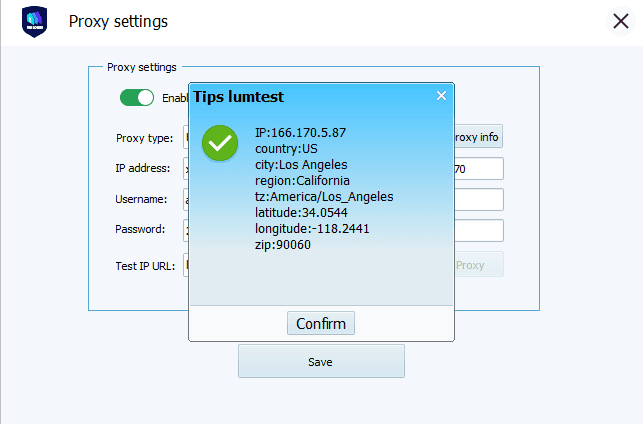Image resolution: width=643 pixels, height=424 pixels.
Task: Click the port field ending in 70
Action: point(478,169)
